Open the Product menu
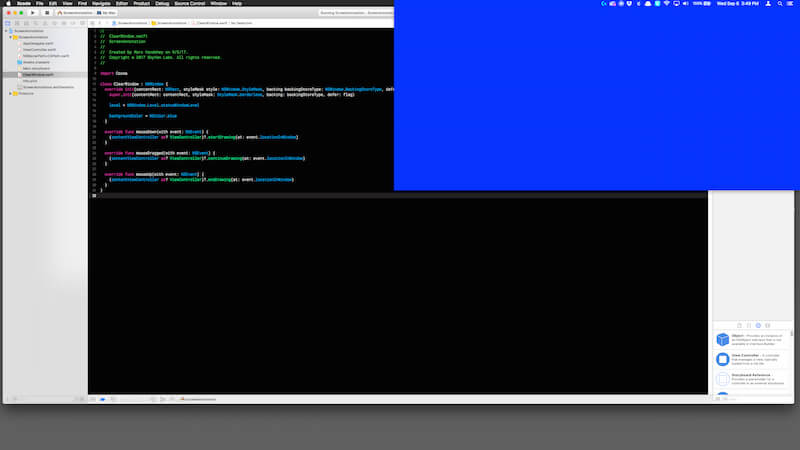The image size is (800, 450). tap(141, 4)
